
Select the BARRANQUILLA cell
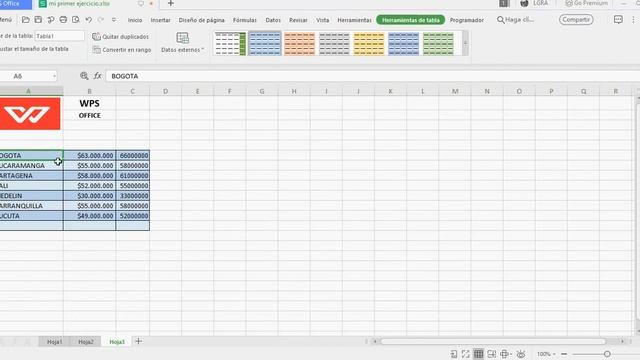tap(31, 206)
